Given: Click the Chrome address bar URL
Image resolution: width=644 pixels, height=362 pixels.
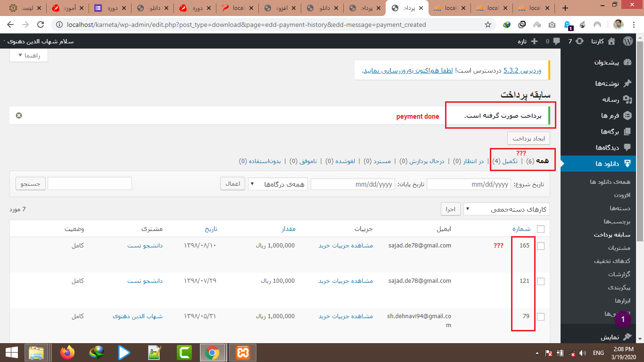Looking at the screenshot, I should 248,25.
